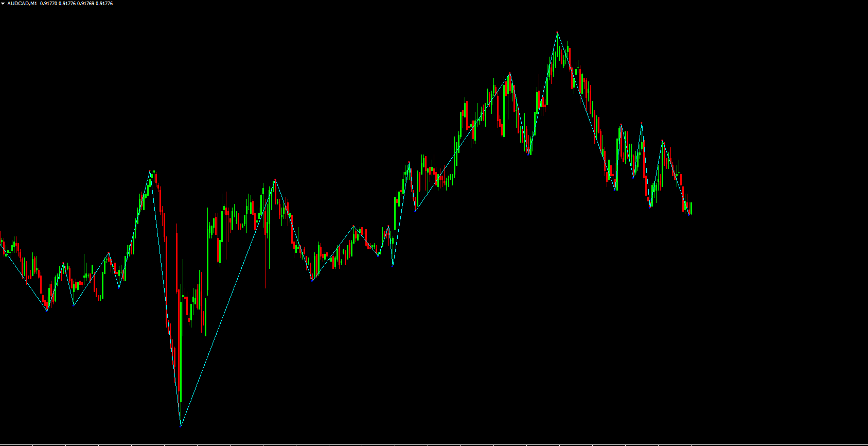Select the ZigZag low between the two highest peaks

[529, 153]
